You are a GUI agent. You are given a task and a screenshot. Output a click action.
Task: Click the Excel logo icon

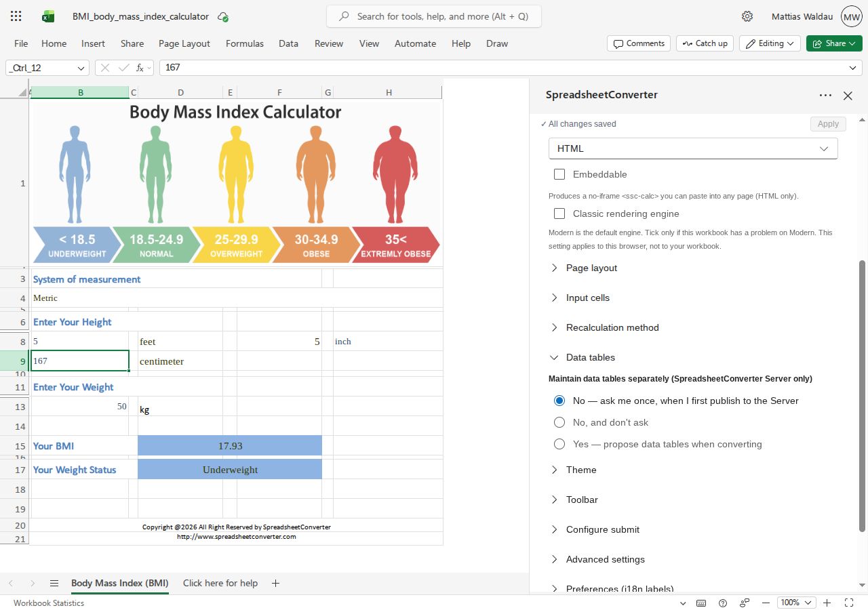pos(48,16)
